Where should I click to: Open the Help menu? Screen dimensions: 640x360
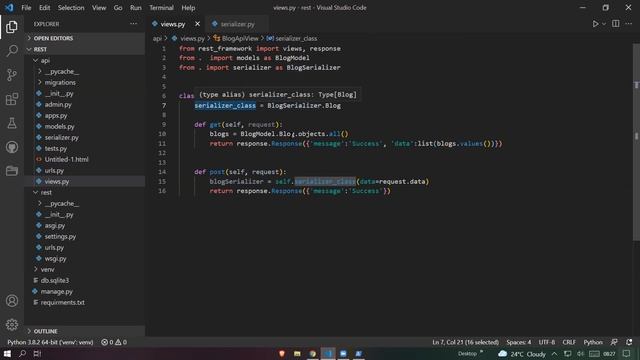click(188, 8)
